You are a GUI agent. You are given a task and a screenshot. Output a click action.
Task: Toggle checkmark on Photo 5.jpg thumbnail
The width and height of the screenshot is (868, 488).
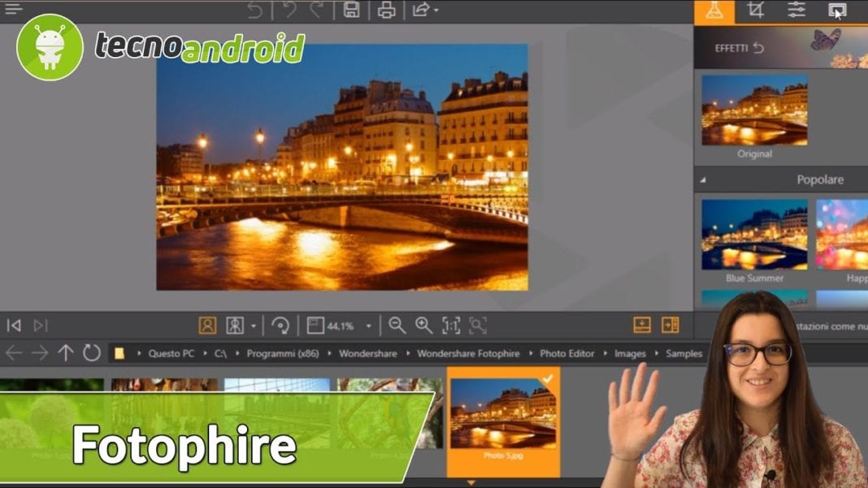point(548,379)
